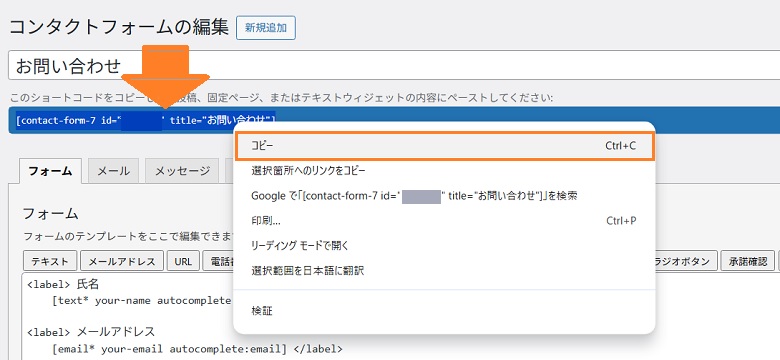The image size is (780, 360).
Task: Click the <label> メールアドレス line in editor
Action: click(91, 332)
